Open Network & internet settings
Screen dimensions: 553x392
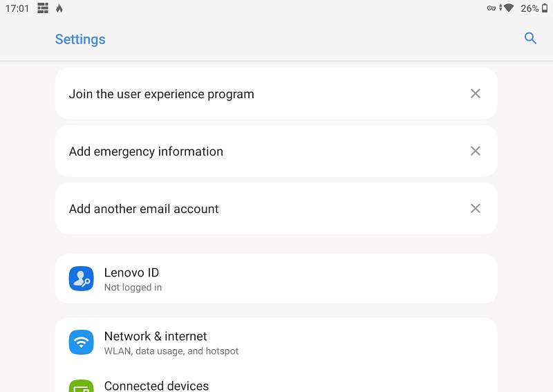[x=276, y=342]
